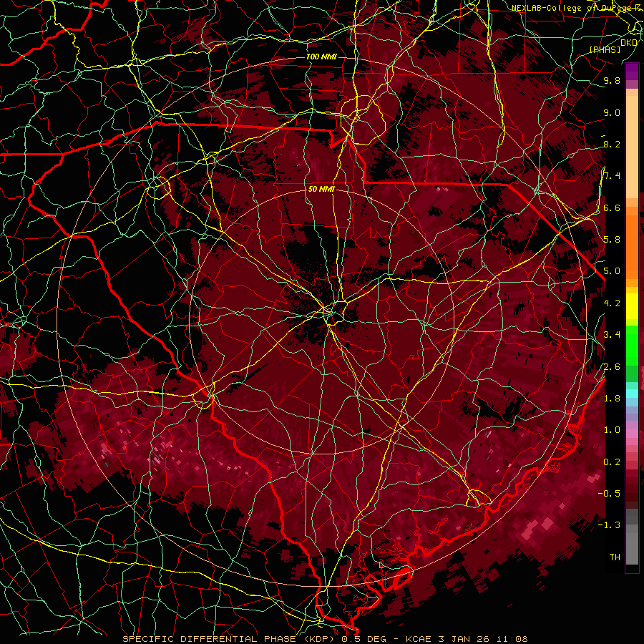This screenshot has height=644, width=644.
Task: Select the -0.5 scale value
Action: click(x=609, y=493)
